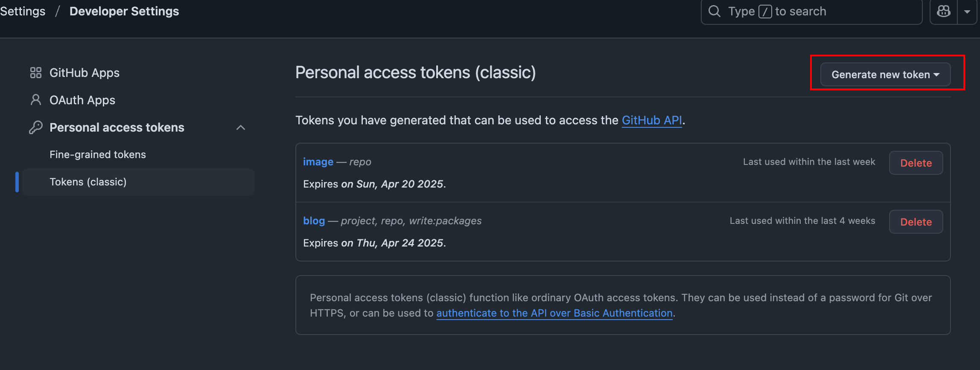Open the Basic Authentication API link
Image resolution: width=980 pixels, height=370 pixels.
(554, 313)
